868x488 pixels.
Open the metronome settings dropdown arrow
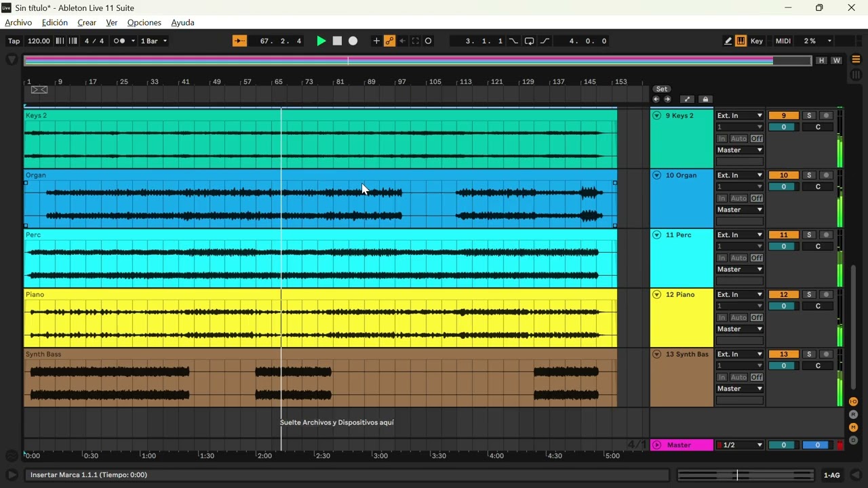(133, 41)
